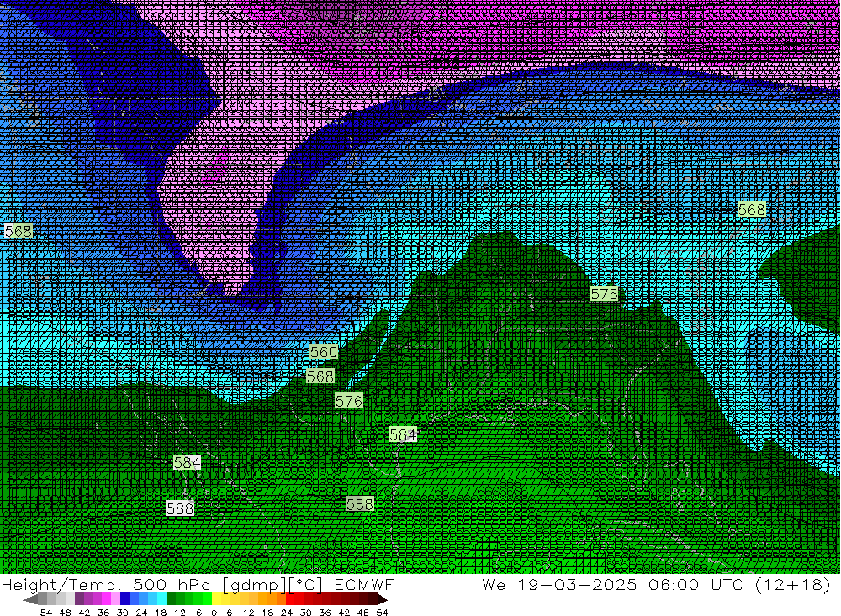Image resolution: width=841 pixels, height=616 pixels.
Task: Click the 'Height/Temp. 500 hPa' title text
Action: [x=106, y=584]
